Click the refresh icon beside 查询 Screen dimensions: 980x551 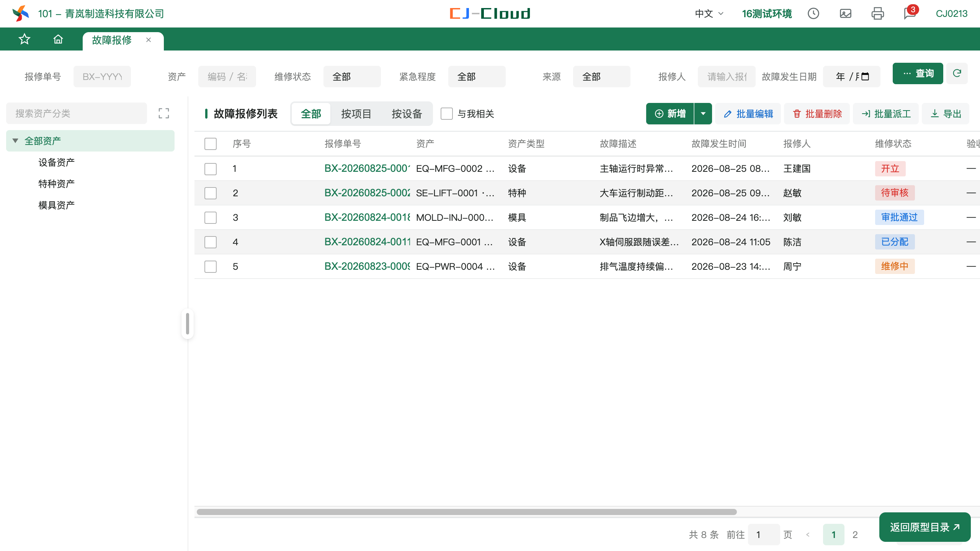[957, 73]
